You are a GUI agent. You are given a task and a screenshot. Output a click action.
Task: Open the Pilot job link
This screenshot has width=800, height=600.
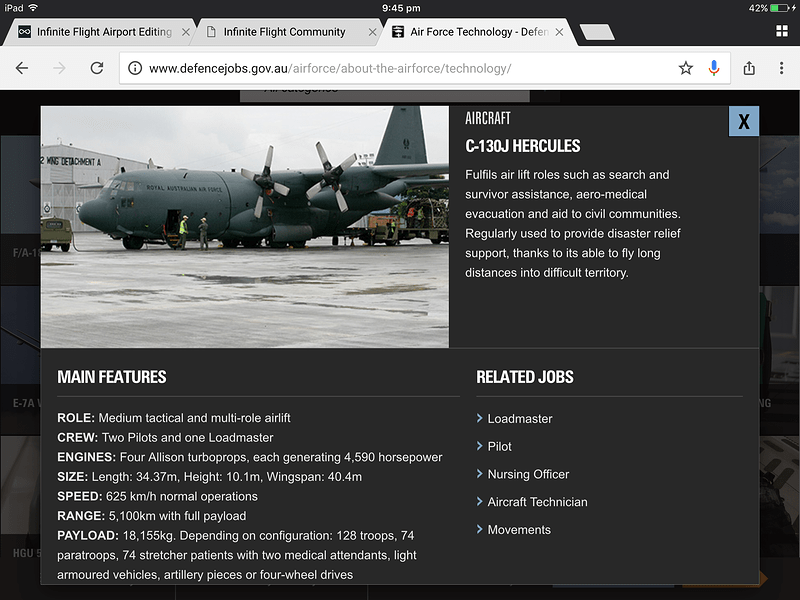499,446
